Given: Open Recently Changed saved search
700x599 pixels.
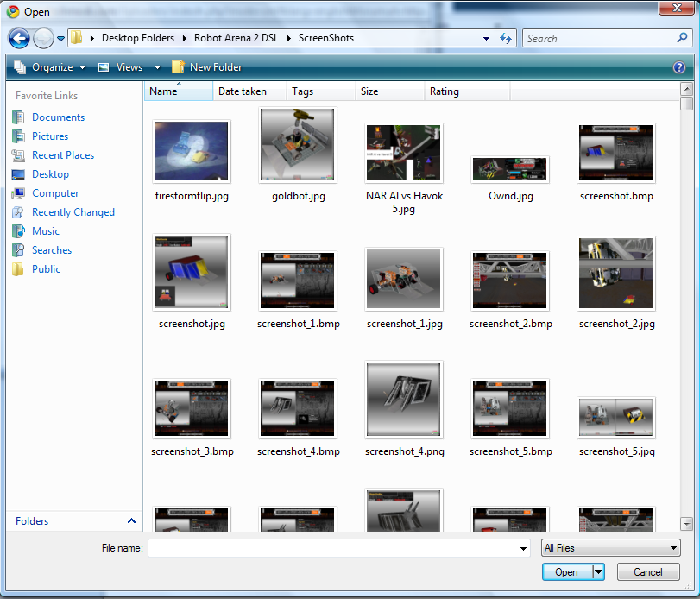Looking at the screenshot, I should (x=73, y=212).
